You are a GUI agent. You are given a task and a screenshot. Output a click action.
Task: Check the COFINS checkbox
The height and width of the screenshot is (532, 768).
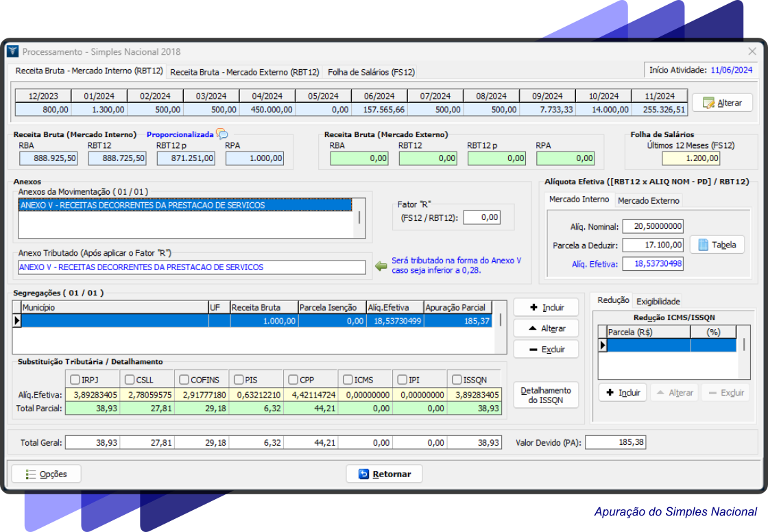(x=184, y=379)
